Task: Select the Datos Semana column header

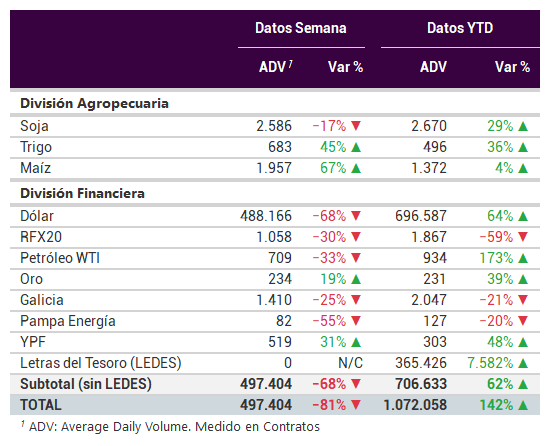Action: point(301,28)
